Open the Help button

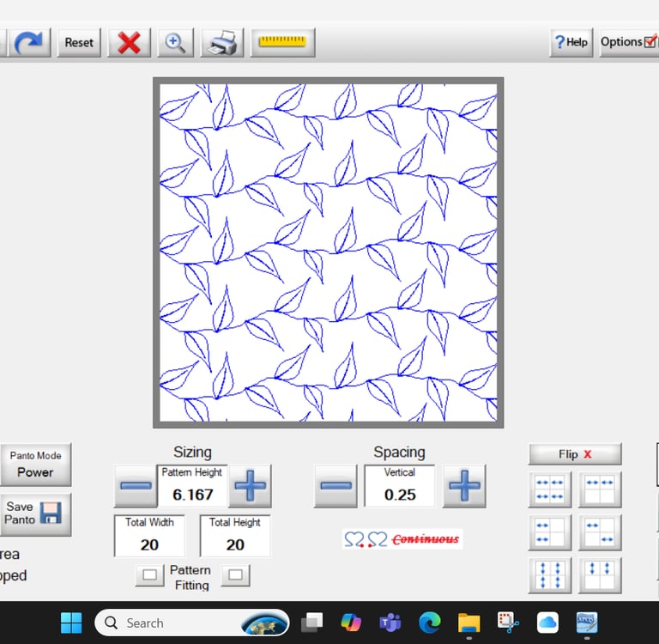pyautogui.click(x=571, y=42)
